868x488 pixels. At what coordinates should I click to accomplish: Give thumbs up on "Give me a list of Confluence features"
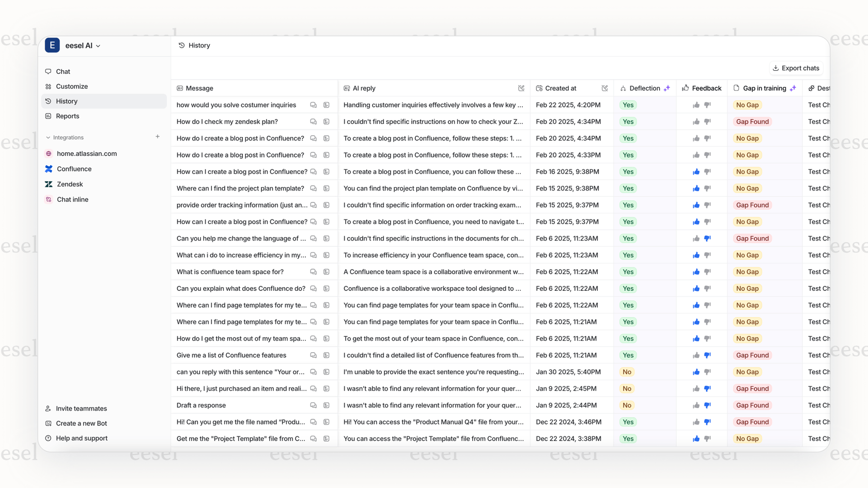pos(695,355)
